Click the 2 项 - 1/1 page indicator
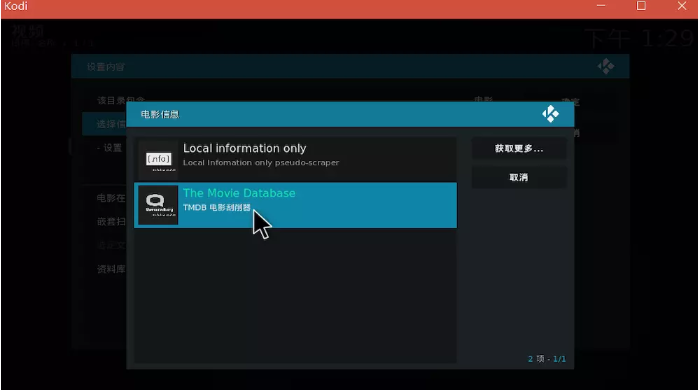The image size is (698, 390). tap(547, 359)
